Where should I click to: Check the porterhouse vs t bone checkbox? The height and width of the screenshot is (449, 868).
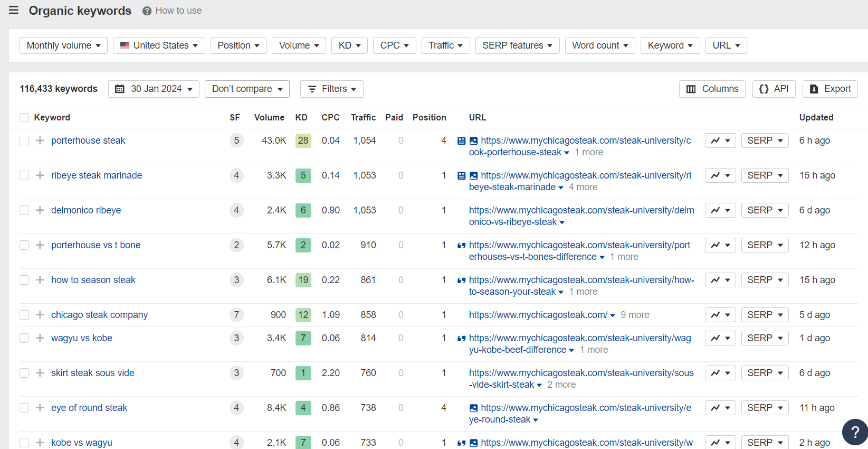click(x=24, y=245)
